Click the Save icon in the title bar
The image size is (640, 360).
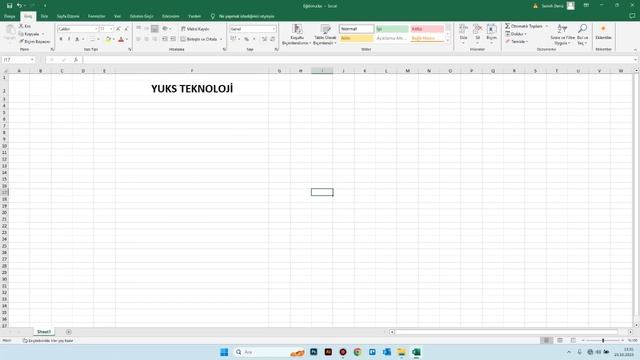(9, 6)
